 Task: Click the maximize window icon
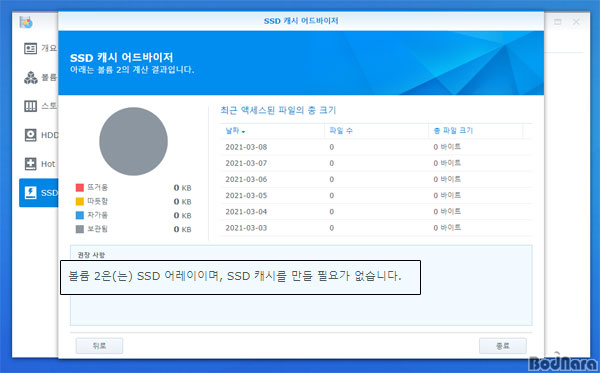click(x=558, y=22)
